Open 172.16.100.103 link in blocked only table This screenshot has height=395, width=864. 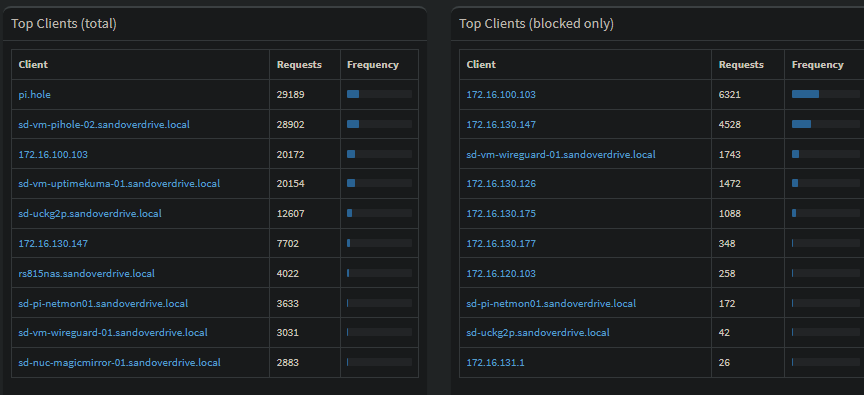[501, 95]
